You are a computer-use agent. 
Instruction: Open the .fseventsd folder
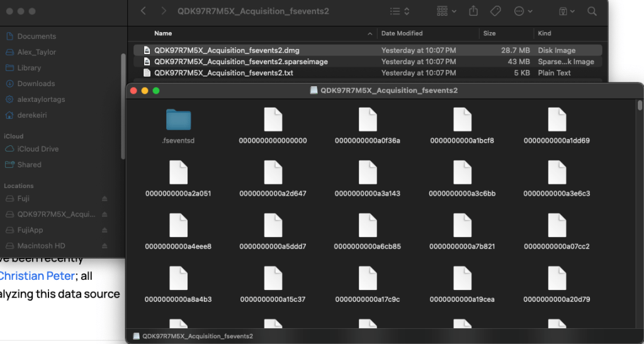coord(178,120)
